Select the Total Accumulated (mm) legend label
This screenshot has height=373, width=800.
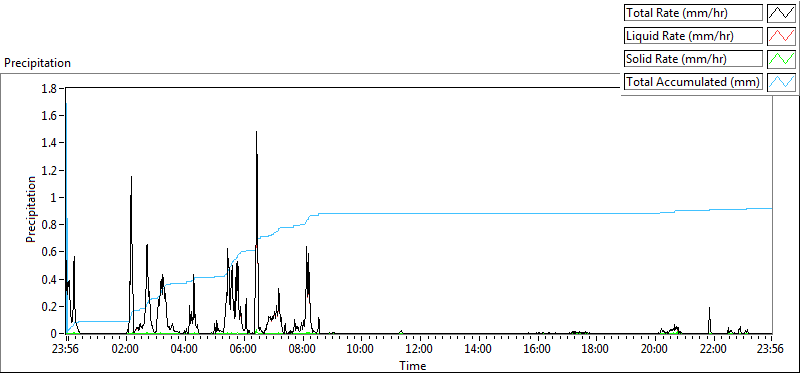(x=693, y=82)
